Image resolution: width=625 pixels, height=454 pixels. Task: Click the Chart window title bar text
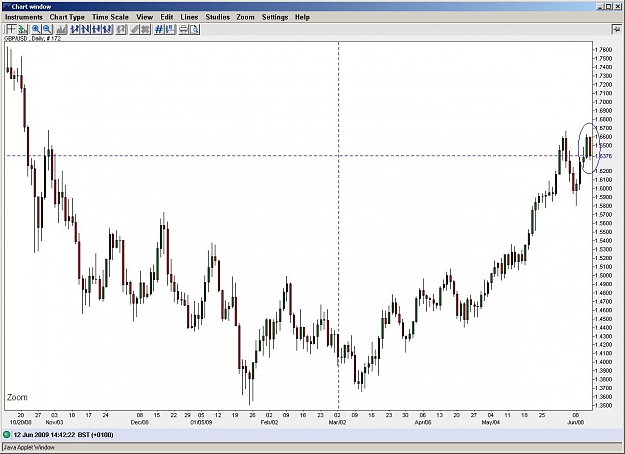(x=31, y=6)
